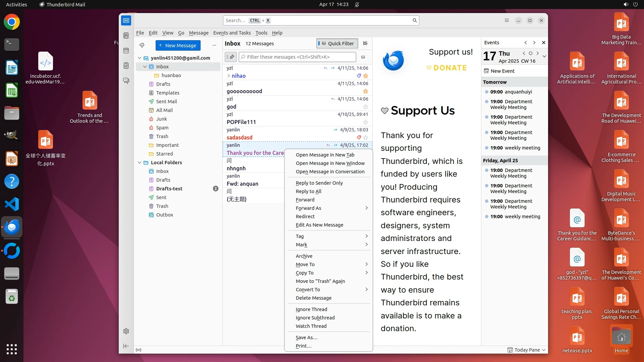Expand the nihao message thread
644x362 pixels.
[228, 76]
